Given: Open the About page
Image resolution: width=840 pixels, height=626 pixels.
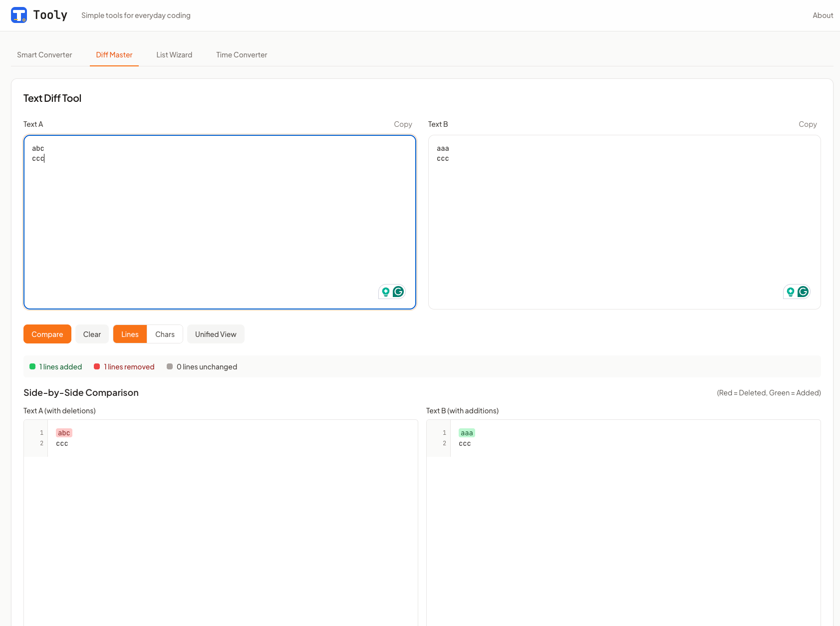Looking at the screenshot, I should (823, 15).
